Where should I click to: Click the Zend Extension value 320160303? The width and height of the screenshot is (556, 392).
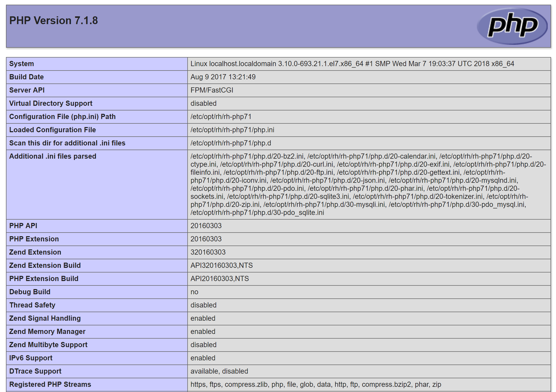pos(208,252)
